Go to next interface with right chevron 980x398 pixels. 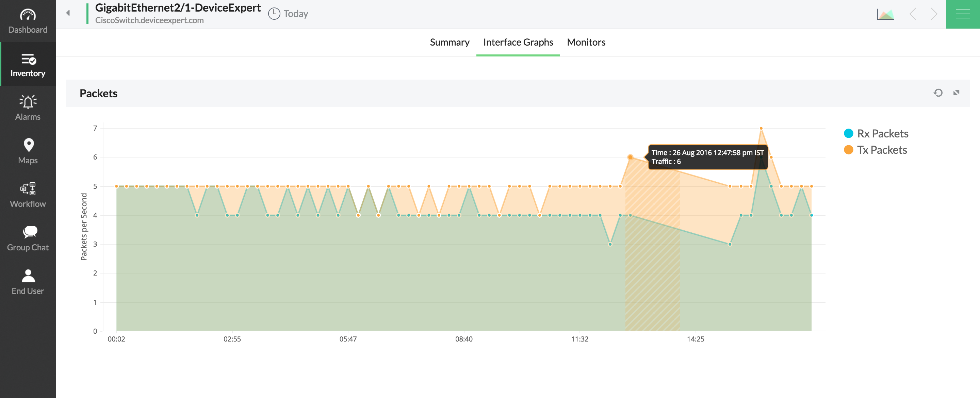click(x=934, y=15)
